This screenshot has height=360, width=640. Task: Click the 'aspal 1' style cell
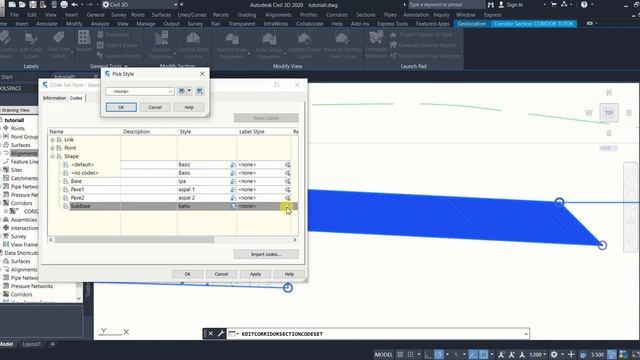coord(203,189)
